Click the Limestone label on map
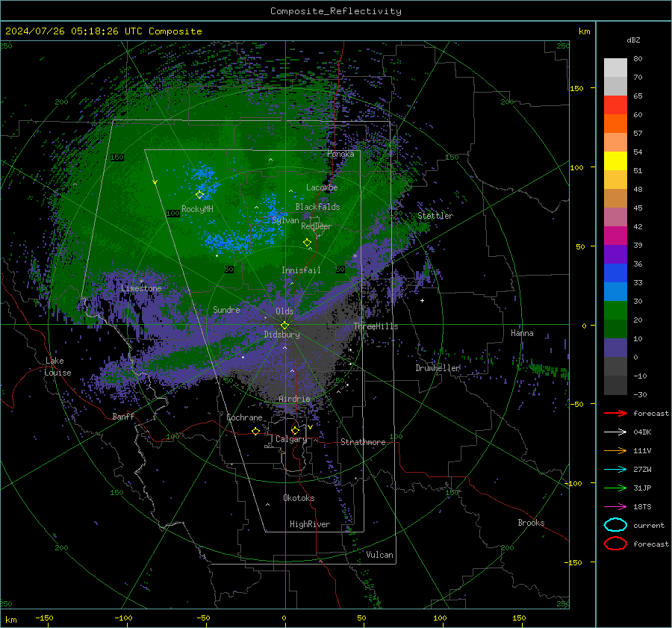Screen dimensions: 672x628 141,288
